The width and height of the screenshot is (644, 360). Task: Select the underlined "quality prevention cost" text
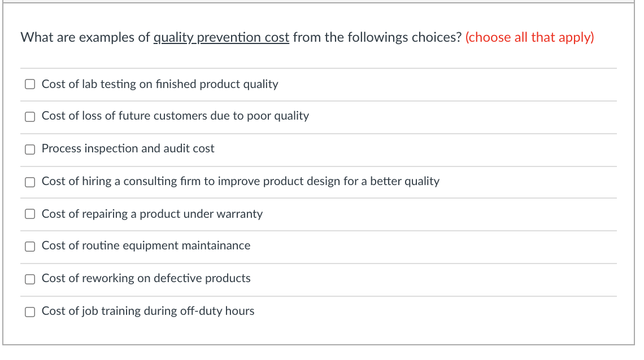[221, 37]
